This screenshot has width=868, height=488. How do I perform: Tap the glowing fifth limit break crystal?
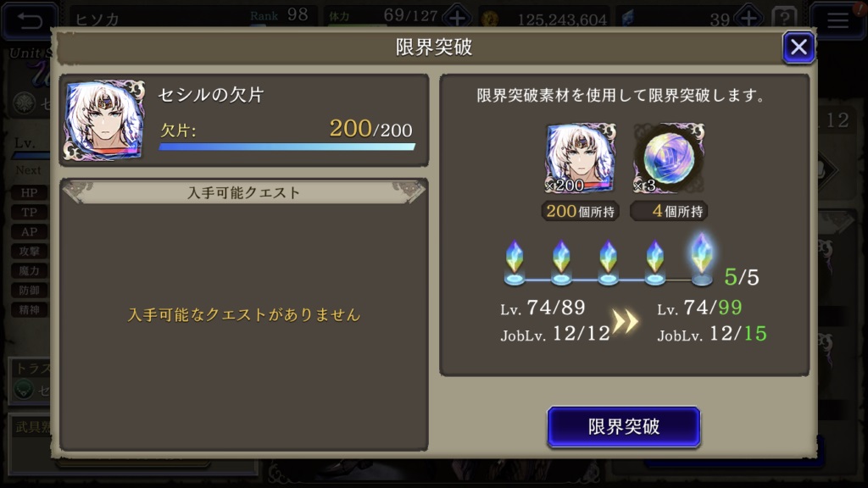pyautogui.click(x=701, y=259)
